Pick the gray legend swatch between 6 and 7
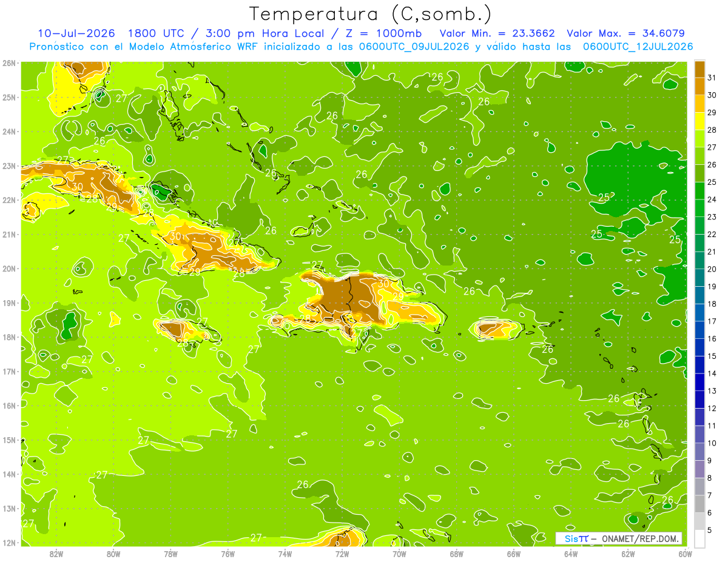The height and width of the screenshot is (562, 728). click(x=699, y=504)
